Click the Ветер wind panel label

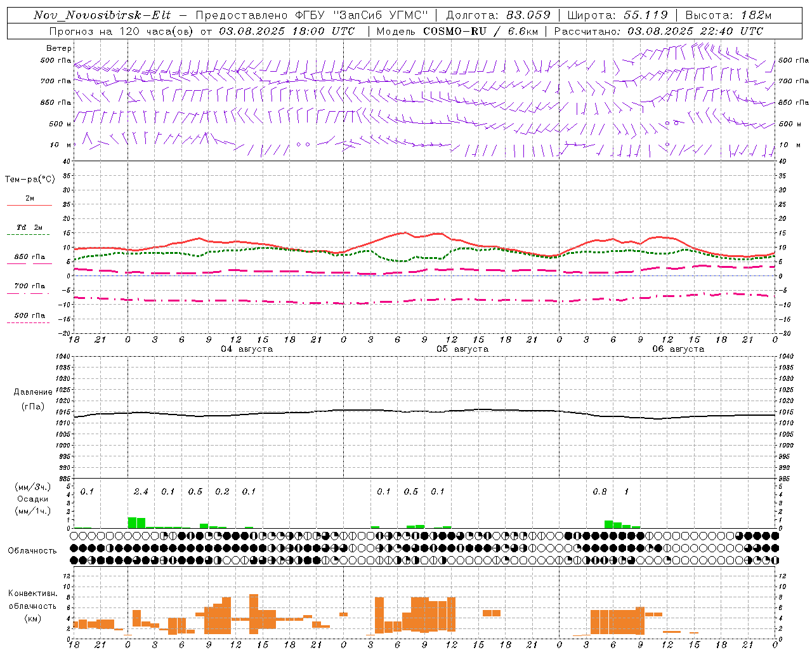tap(59, 48)
